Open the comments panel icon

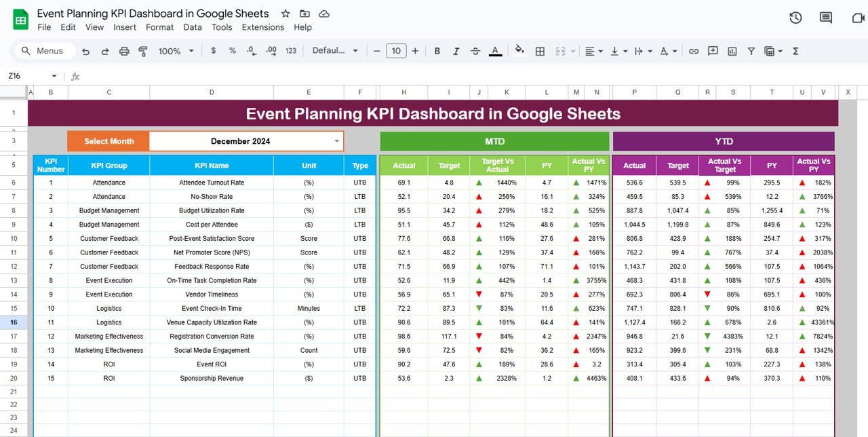(826, 18)
